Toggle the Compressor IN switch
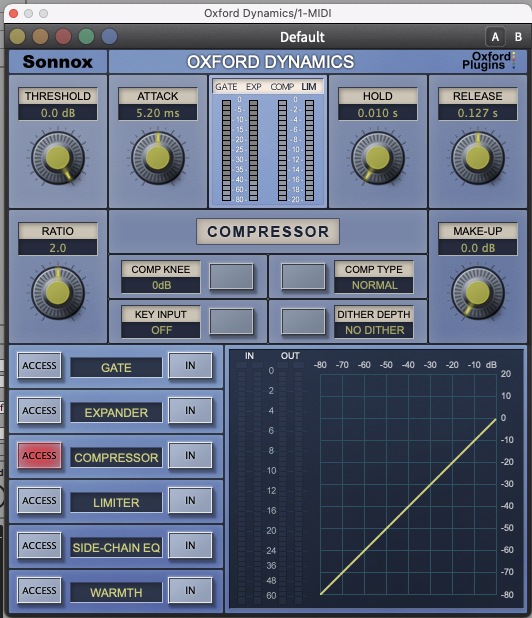 click(190, 455)
